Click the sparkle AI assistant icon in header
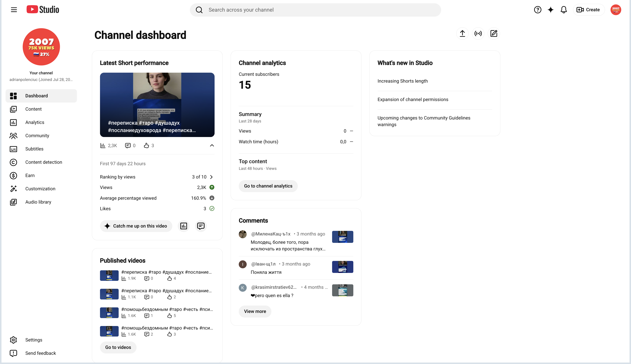This screenshot has height=364, width=631. pyautogui.click(x=551, y=10)
